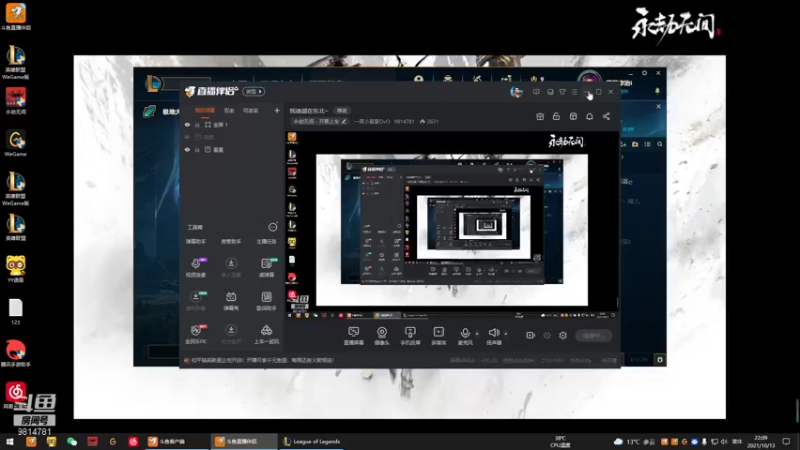The height and width of the screenshot is (450, 800).
Task: Open the 视频连麦 video link tool
Action: 196,267
